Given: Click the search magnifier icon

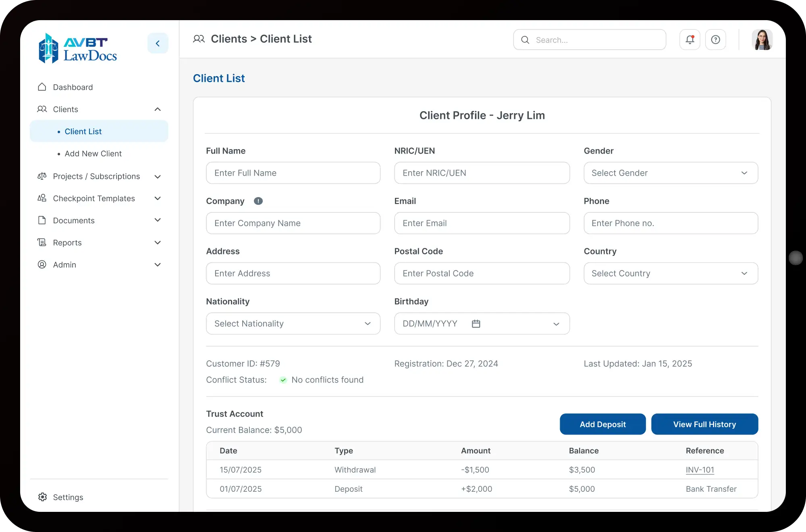Looking at the screenshot, I should point(525,40).
